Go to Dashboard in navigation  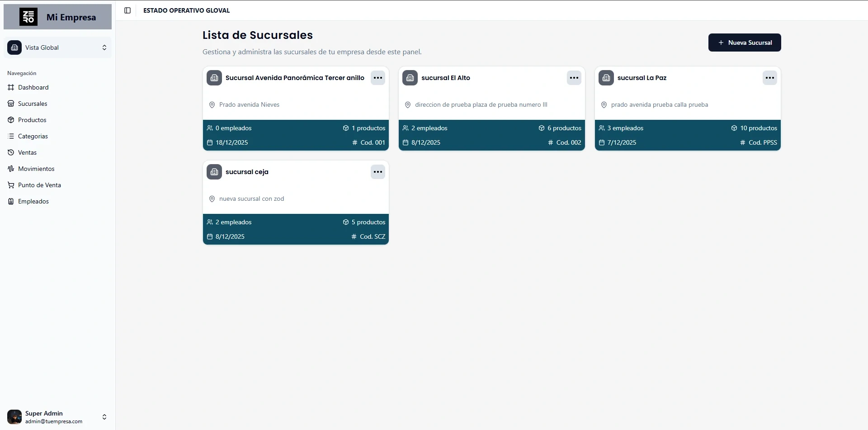point(33,87)
